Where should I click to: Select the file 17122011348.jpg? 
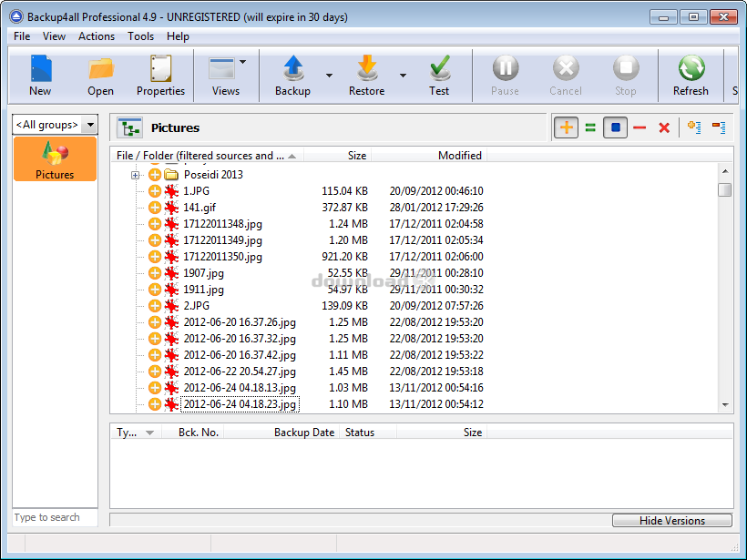[x=222, y=224]
